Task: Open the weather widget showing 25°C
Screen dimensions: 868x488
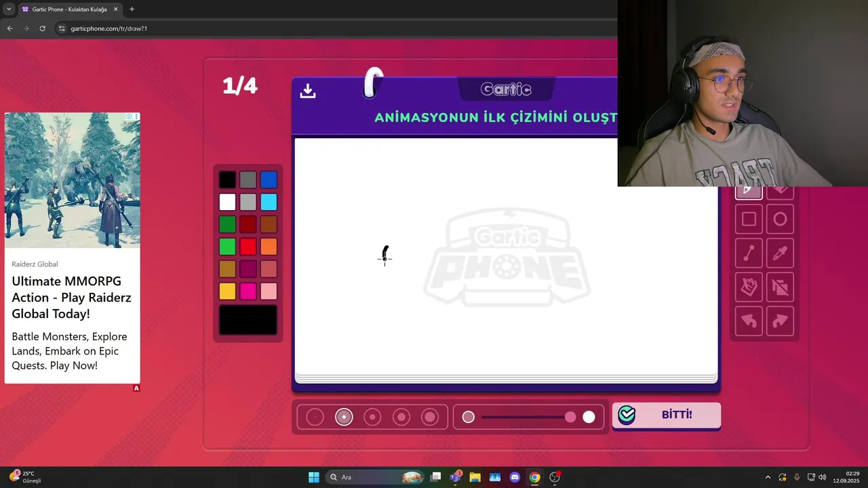Action: [x=25, y=477]
